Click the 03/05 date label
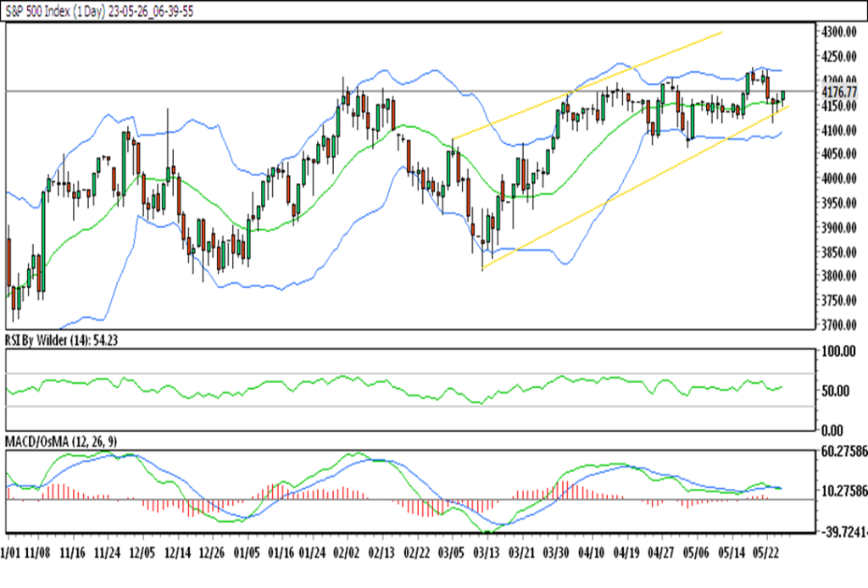The height and width of the screenshot is (588, 868). pyautogui.click(x=452, y=552)
